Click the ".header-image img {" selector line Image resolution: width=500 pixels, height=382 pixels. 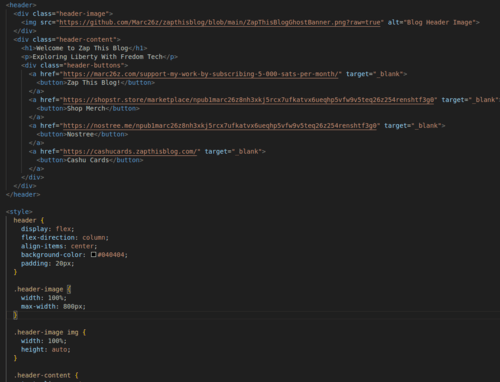[x=50, y=332]
